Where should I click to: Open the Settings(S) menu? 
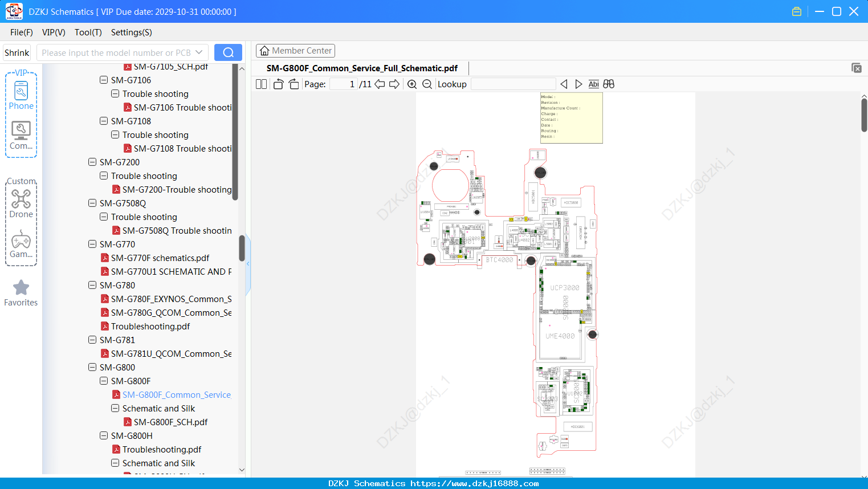coord(131,32)
